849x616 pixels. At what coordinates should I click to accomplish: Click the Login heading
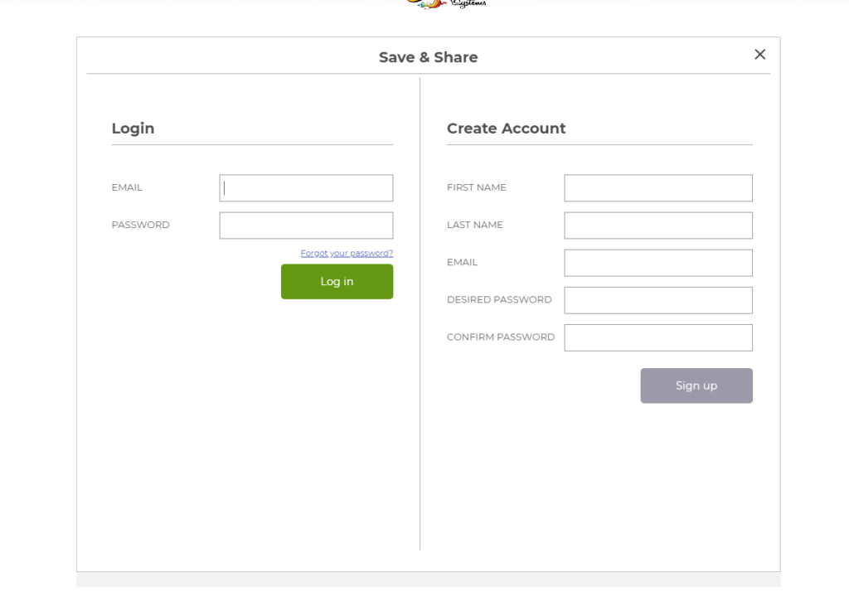pyautogui.click(x=133, y=129)
